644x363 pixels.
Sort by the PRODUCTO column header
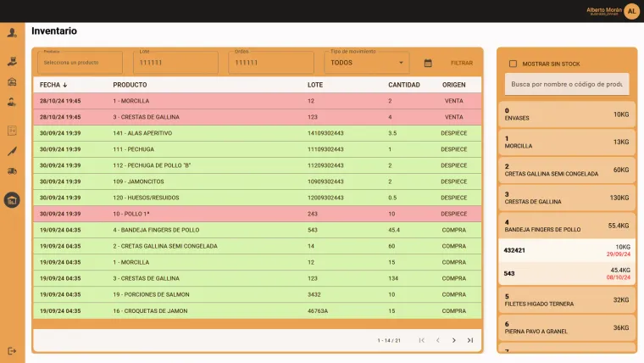tap(130, 85)
